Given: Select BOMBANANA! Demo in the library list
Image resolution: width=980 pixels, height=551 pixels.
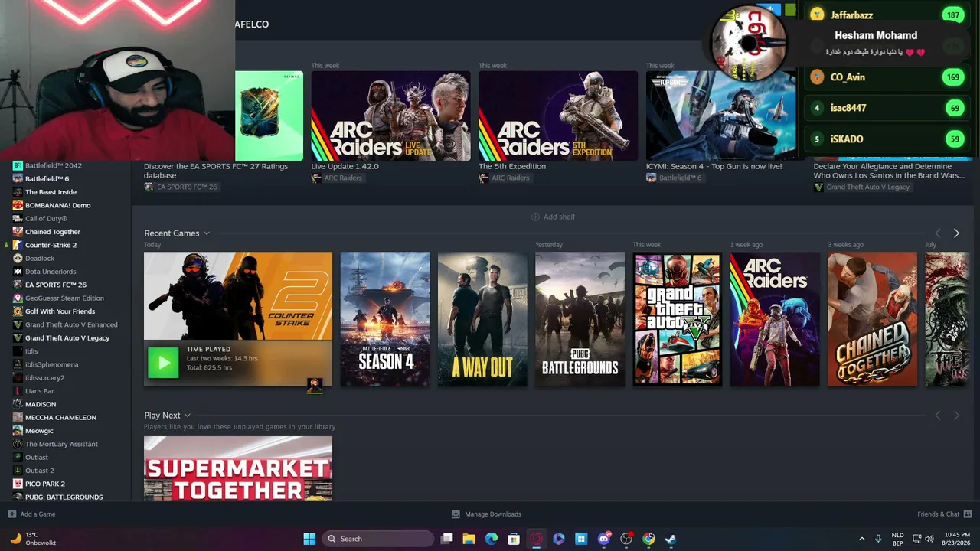Looking at the screenshot, I should click(58, 205).
